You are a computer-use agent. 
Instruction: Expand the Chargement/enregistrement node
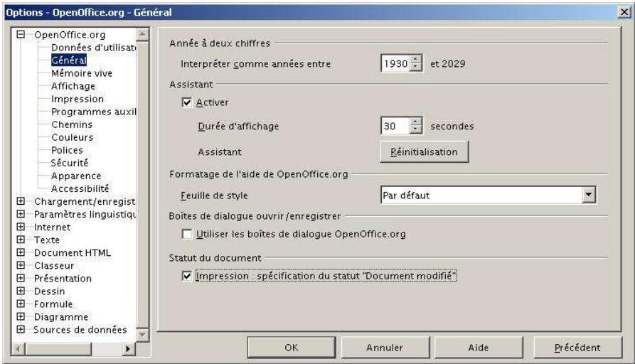tap(21, 201)
